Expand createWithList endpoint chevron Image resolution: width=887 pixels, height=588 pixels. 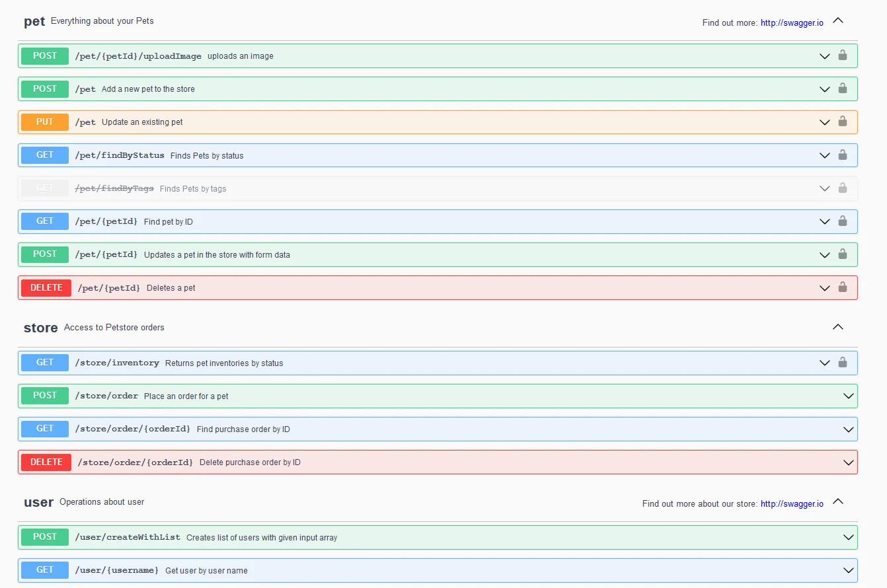click(x=849, y=537)
